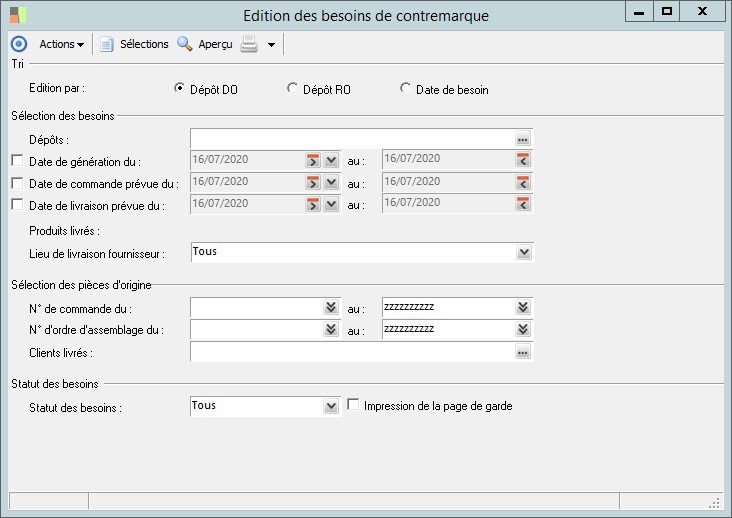
Task: Click the Sélections toolbar button label
Action: (144, 44)
